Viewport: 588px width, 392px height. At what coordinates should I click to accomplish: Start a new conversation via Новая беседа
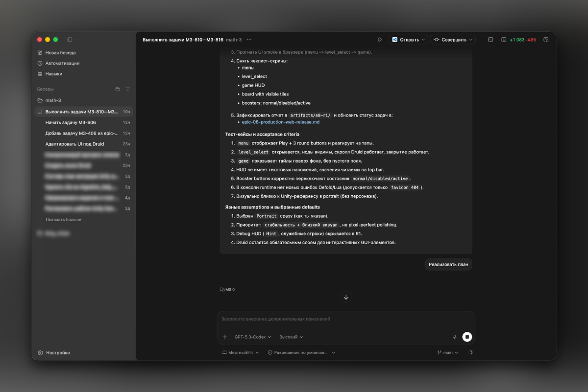[x=60, y=52]
